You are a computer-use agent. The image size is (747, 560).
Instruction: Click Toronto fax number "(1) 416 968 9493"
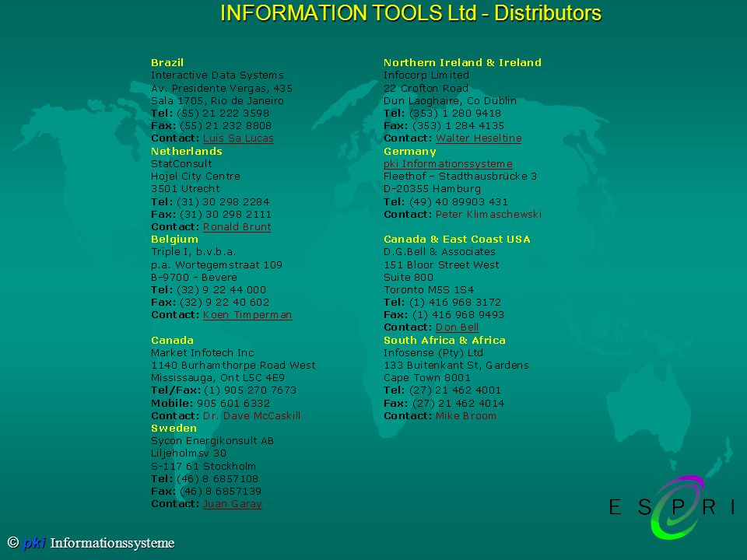click(458, 315)
